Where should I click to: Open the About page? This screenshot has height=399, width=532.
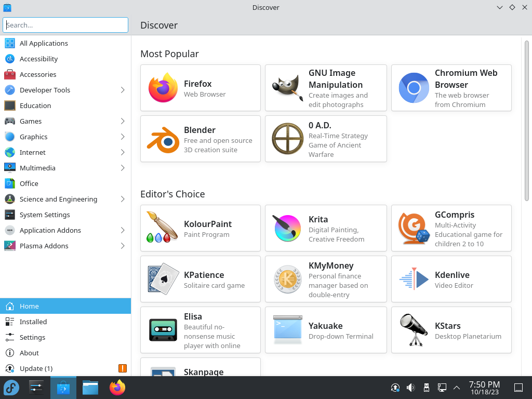point(65,353)
